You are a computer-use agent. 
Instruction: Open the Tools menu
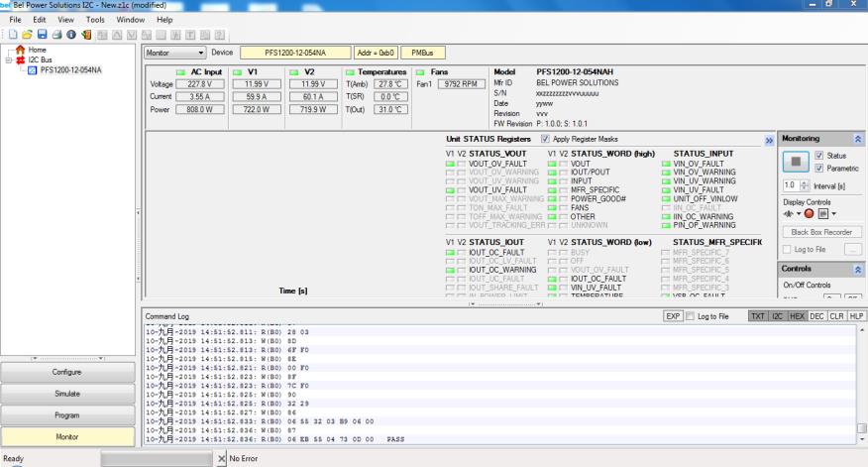tap(94, 20)
